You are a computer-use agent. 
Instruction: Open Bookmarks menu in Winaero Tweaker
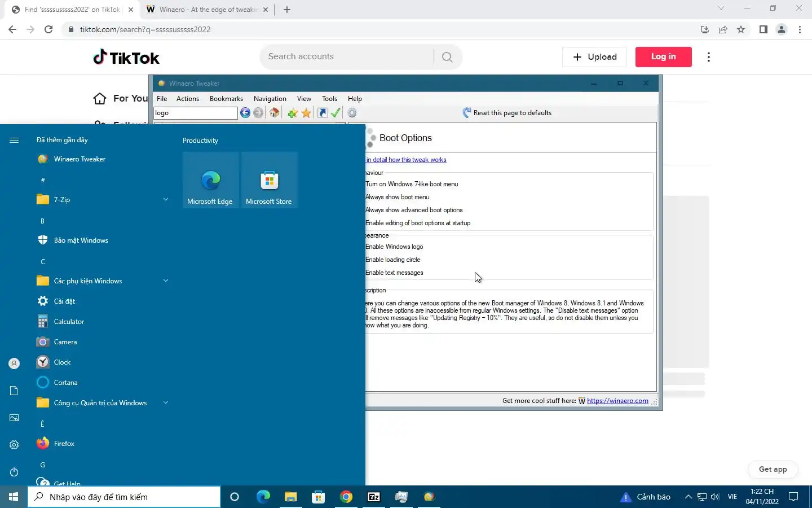pyautogui.click(x=226, y=99)
